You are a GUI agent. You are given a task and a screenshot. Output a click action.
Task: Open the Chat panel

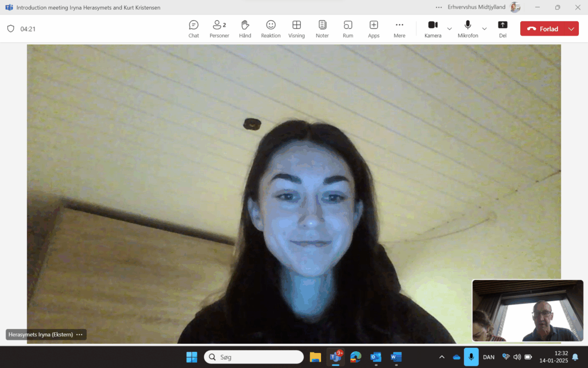click(194, 28)
